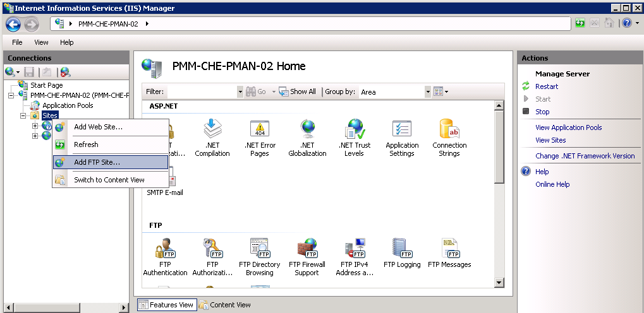
Task: Open FTP Logging feature
Action: pyautogui.click(x=402, y=253)
